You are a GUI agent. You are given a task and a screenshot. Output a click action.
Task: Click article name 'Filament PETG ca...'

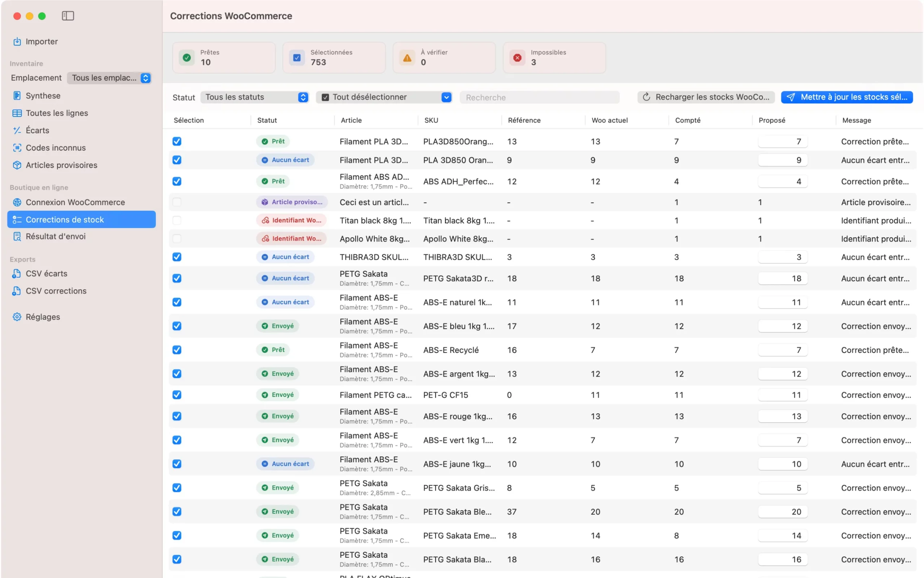point(376,395)
